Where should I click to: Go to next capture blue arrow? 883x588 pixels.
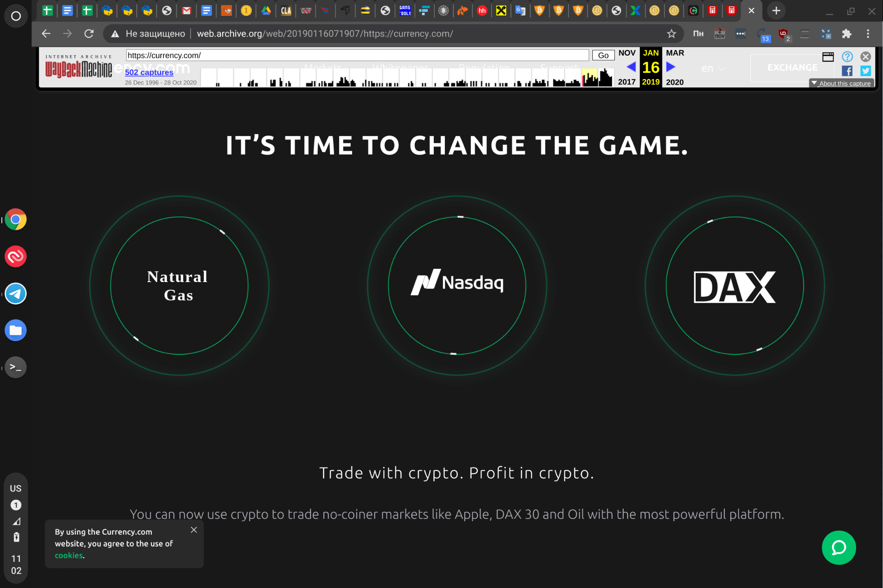click(x=671, y=67)
